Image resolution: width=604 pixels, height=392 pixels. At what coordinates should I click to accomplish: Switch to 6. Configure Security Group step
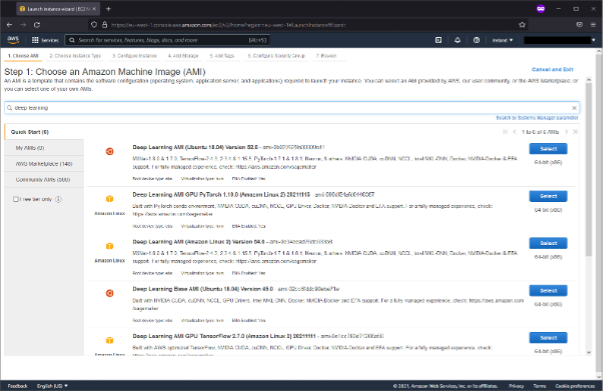[x=276, y=56]
